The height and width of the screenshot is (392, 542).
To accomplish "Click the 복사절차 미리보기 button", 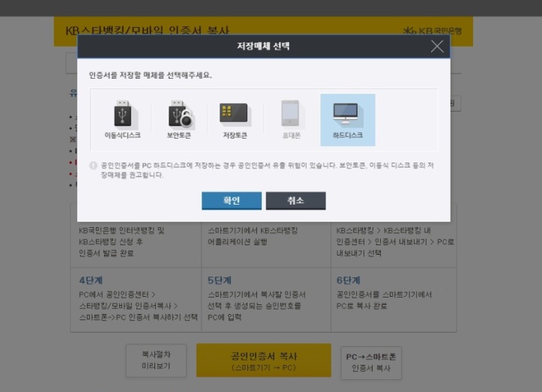I will click(156, 361).
